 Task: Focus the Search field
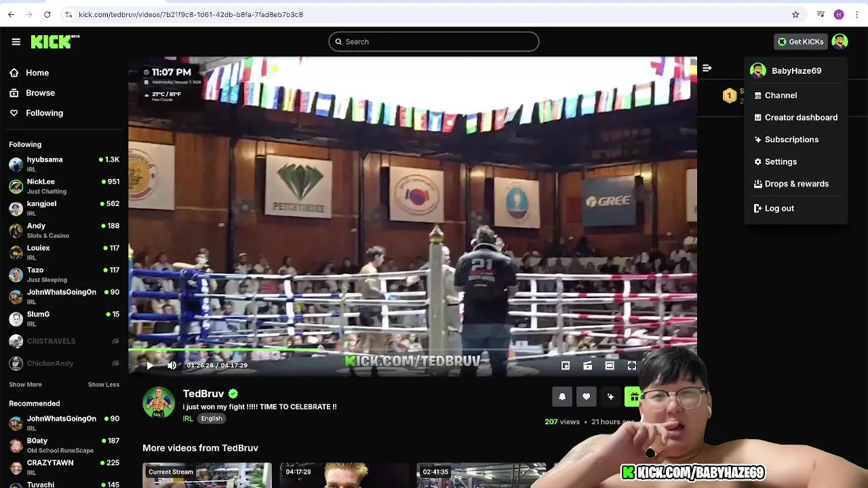(434, 41)
